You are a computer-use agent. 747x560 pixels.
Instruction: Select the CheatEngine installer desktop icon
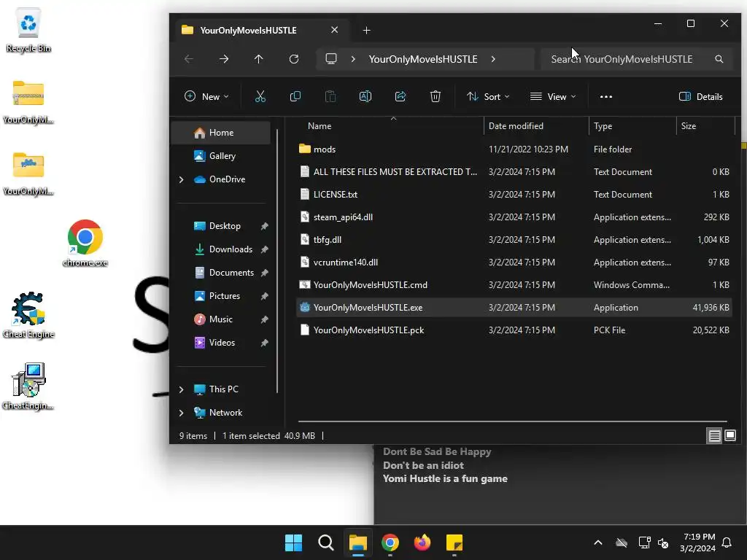click(x=28, y=386)
